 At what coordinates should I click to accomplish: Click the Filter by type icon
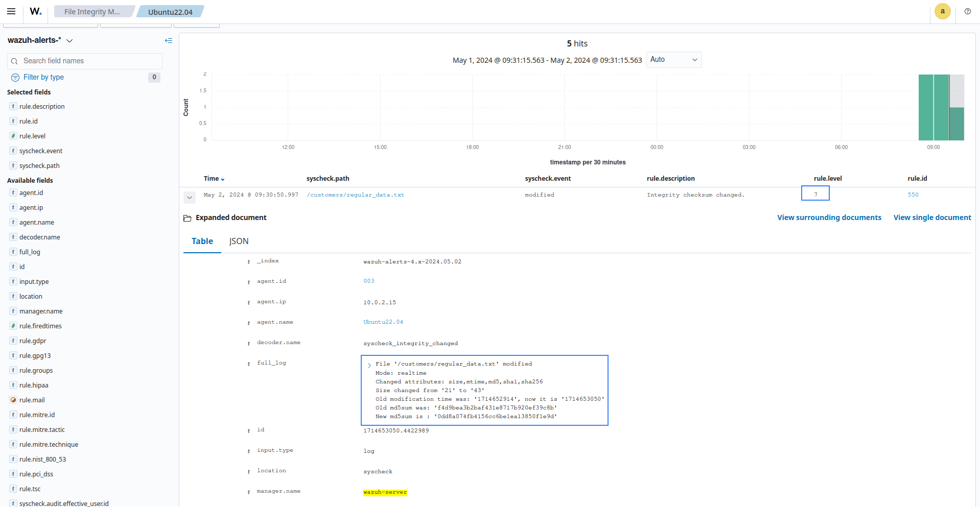pos(15,77)
